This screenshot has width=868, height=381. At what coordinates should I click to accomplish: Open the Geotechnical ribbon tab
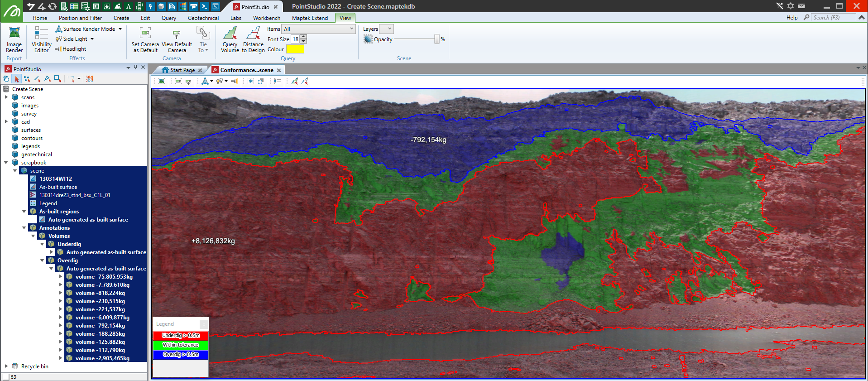(203, 18)
